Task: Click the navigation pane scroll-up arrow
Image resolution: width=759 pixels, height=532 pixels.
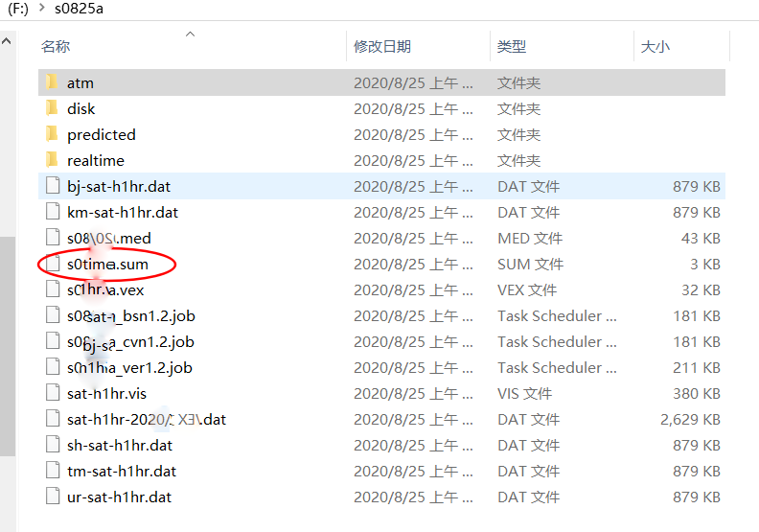Action: pyautogui.click(x=7, y=41)
